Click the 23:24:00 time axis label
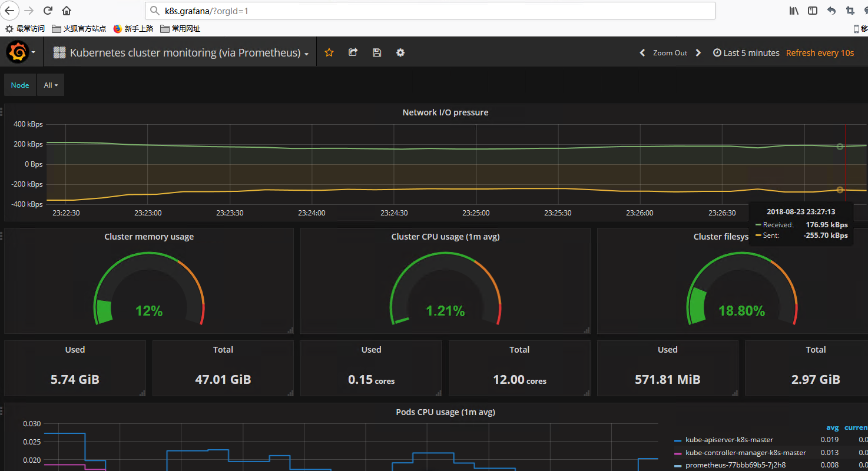Viewport: 868px width, 471px height. click(x=312, y=213)
